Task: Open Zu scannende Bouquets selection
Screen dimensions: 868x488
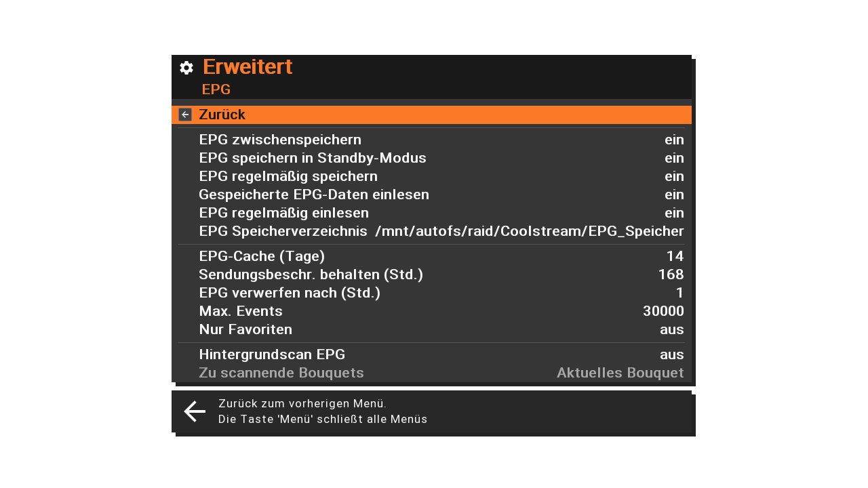Action: point(281,373)
